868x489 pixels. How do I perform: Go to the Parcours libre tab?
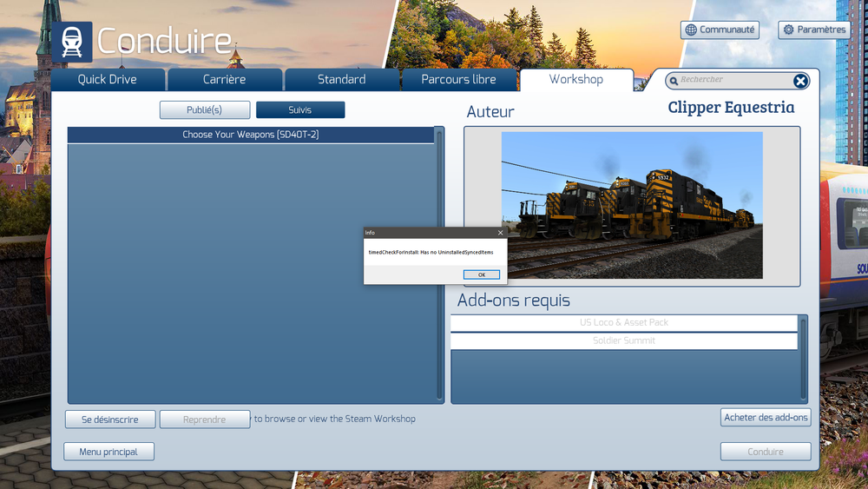(458, 80)
